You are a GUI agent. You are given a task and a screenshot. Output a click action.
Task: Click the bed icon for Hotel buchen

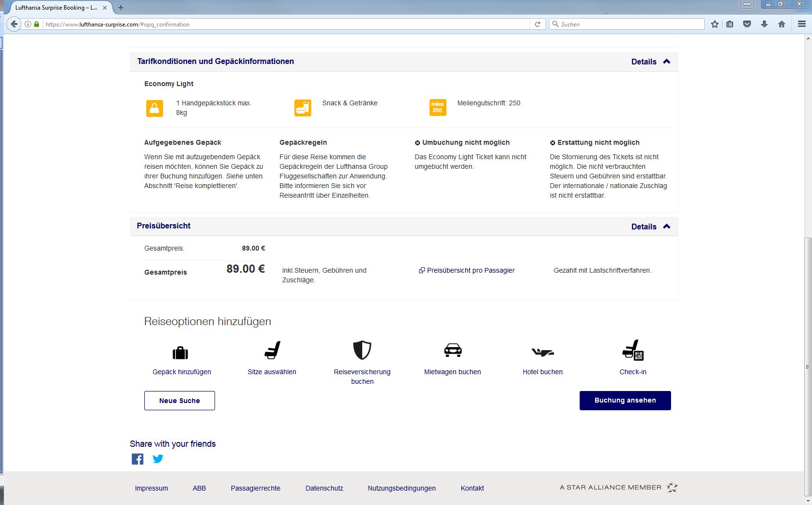coord(543,352)
